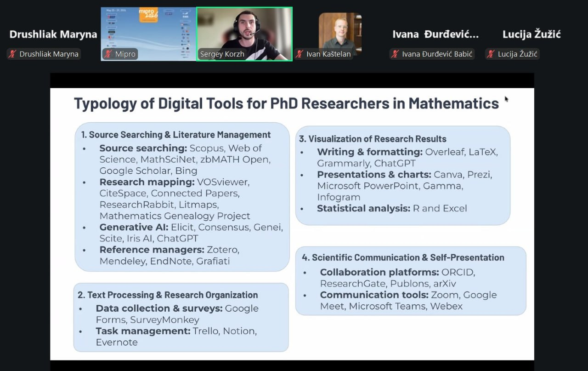Screen dimensions: 588x371
Task: Click the large Drushliak Maryna display name
Action: coord(53,34)
